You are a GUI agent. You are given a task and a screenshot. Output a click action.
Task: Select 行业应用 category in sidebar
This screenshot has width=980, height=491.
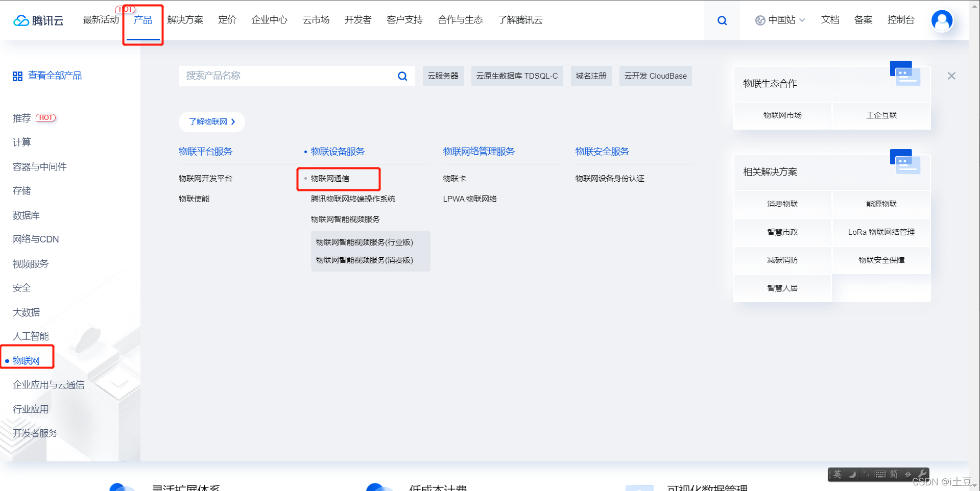(31, 409)
